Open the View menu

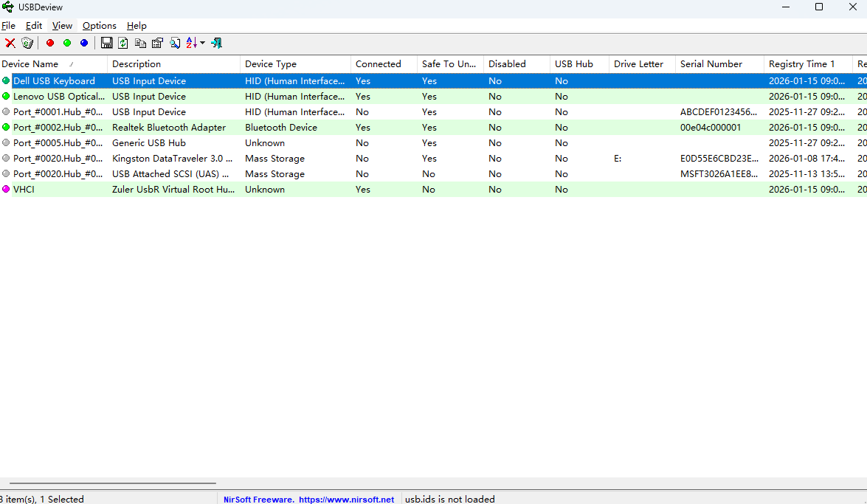coord(62,26)
